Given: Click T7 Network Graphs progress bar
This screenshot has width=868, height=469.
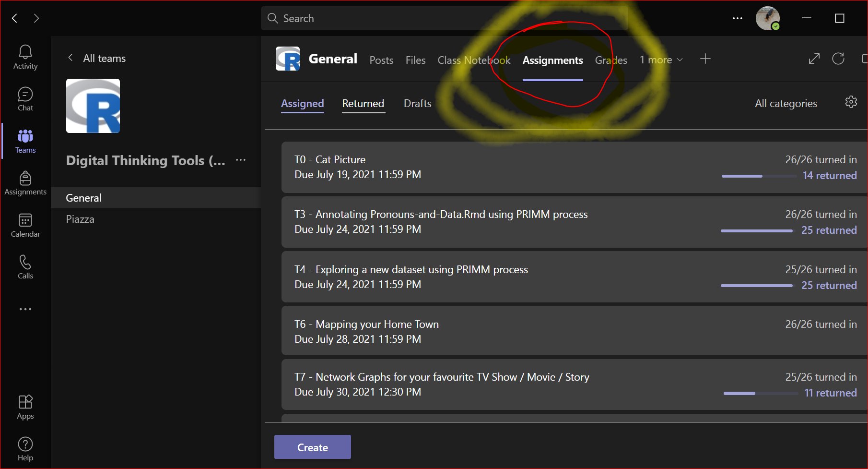Looking at the screenshot, I should coord(761,394).
